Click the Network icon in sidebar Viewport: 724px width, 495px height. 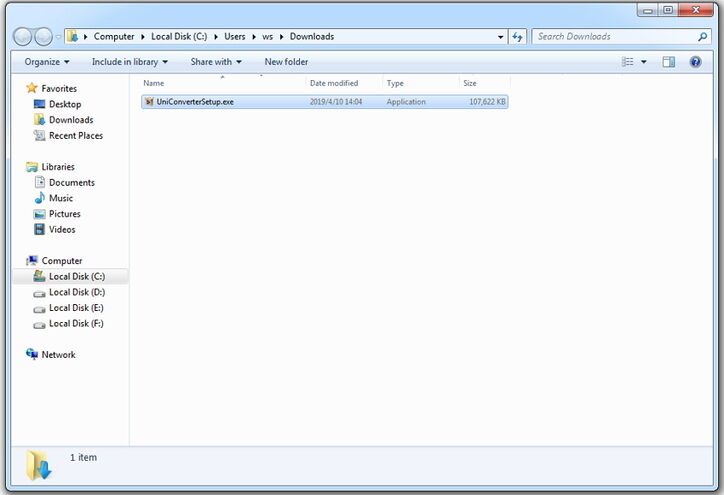click(32, 354)
